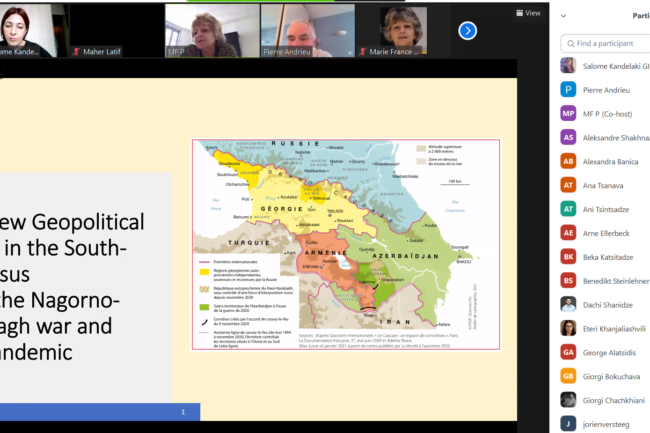Viewport: 650px width, 433px height.
Task: Select the MF P video thumbnail
Action: pos(200,29)
